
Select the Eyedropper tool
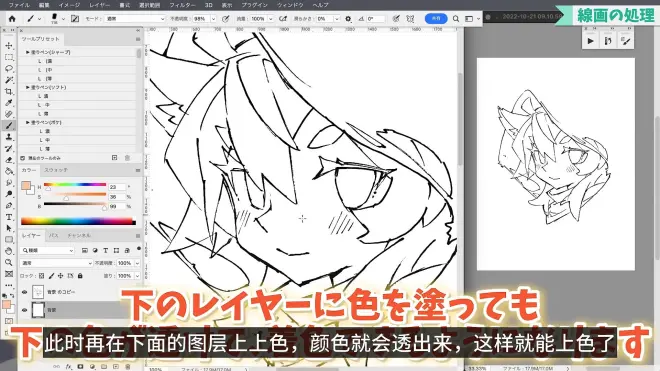point(9,103)
